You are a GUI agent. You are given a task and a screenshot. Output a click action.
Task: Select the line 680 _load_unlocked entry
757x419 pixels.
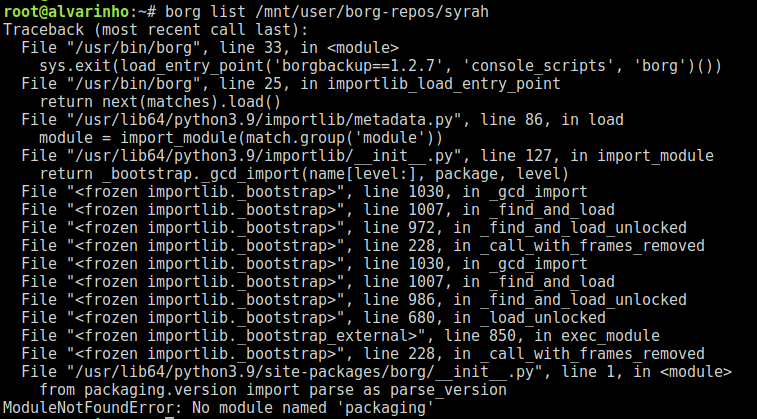(x=313, y=318)
